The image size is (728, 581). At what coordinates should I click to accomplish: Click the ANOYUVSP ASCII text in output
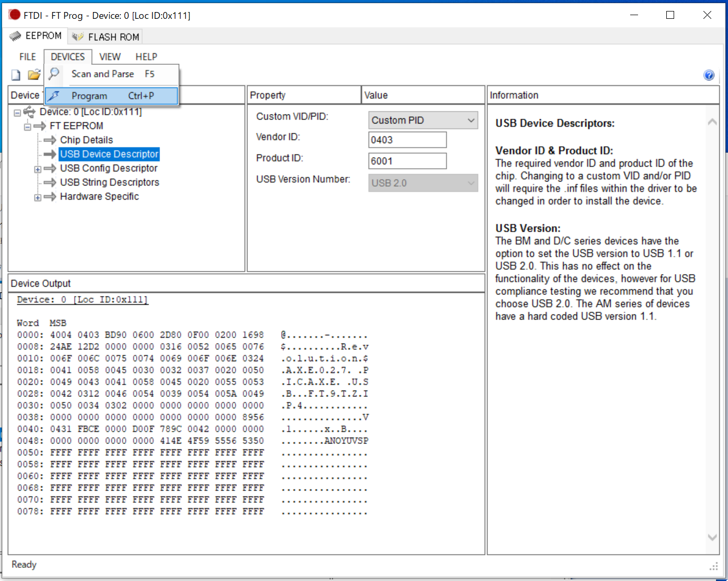(346, 441)
